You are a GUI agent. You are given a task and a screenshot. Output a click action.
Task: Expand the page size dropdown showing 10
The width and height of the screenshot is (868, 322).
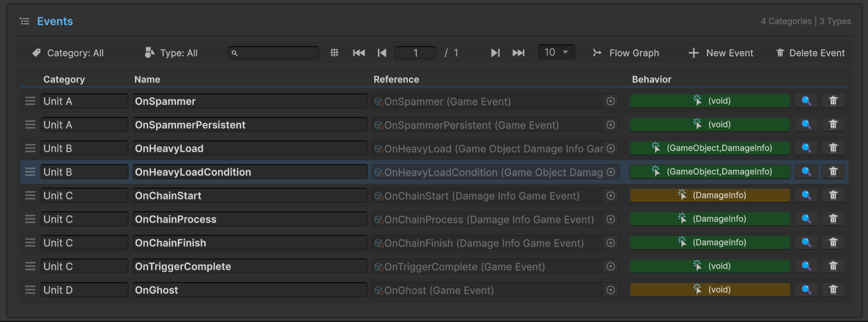pos(556,52)
